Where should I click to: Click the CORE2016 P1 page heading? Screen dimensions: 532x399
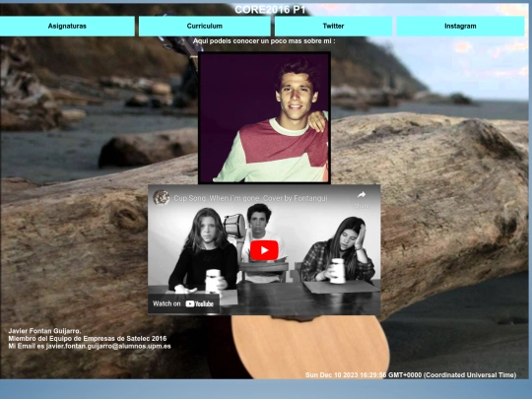point(270,10)
